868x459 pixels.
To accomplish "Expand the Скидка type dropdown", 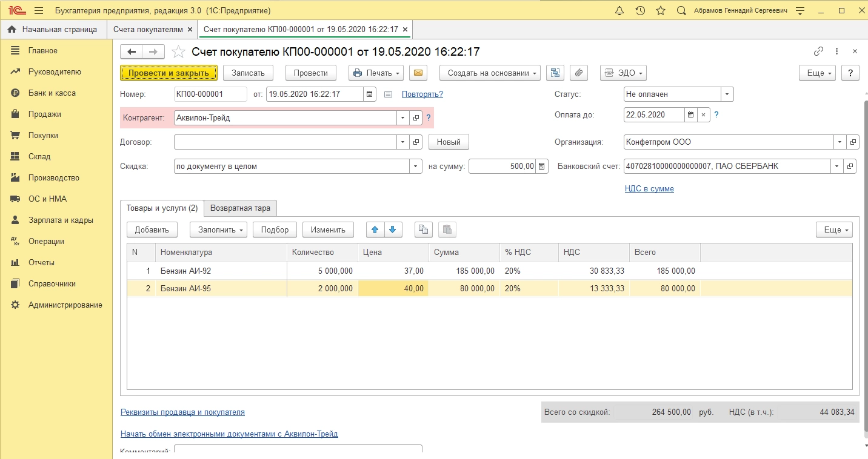I will pos(416,167).
